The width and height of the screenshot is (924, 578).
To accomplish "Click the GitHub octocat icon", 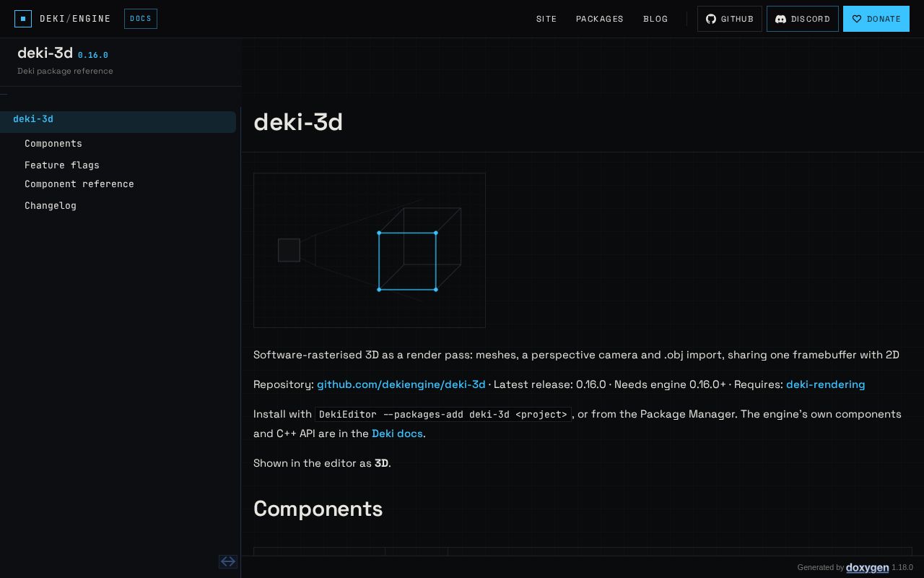I will 711,19.
